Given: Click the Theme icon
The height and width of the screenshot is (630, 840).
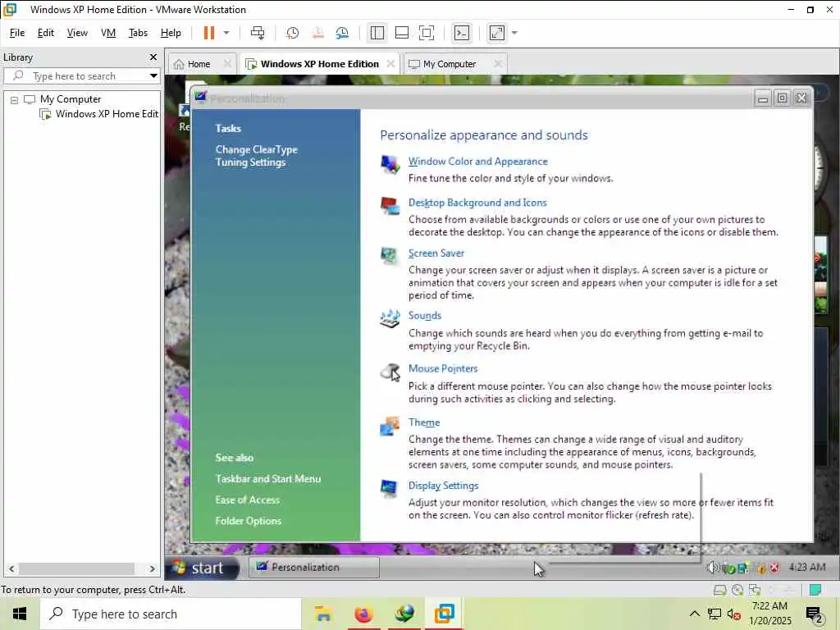Looking at the screenshot, I should click(x=390, y=427).
